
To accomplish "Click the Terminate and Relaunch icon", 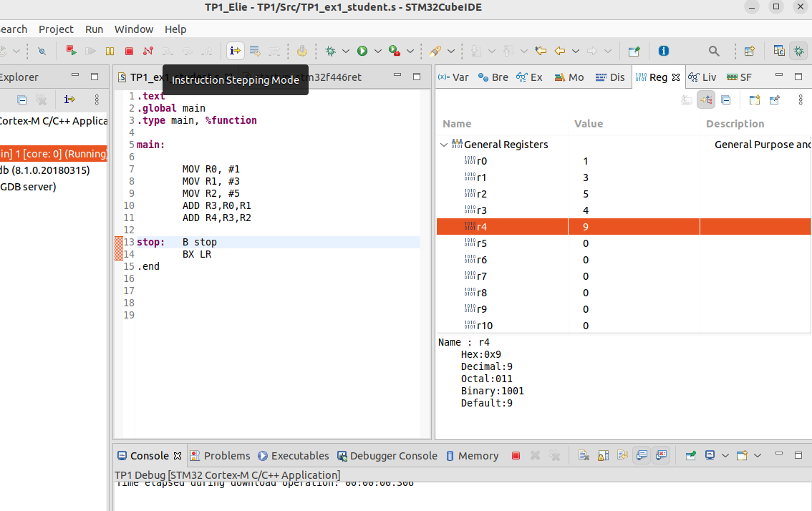I will tap(71, 51).
